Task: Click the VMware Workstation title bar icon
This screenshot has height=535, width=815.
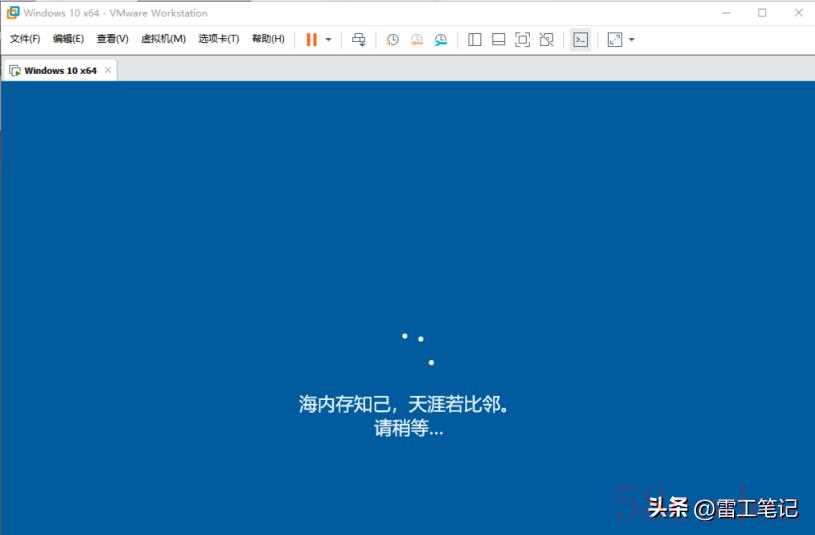Action: coord(13,12)
